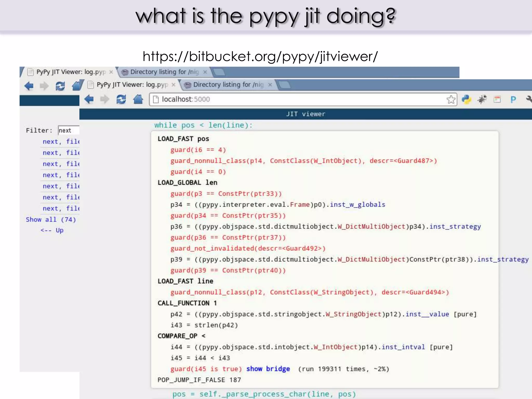Click the 'LOAD_FAST pos' bytecode line
Viewport: 532px width, 399px height.
(183, 139)
